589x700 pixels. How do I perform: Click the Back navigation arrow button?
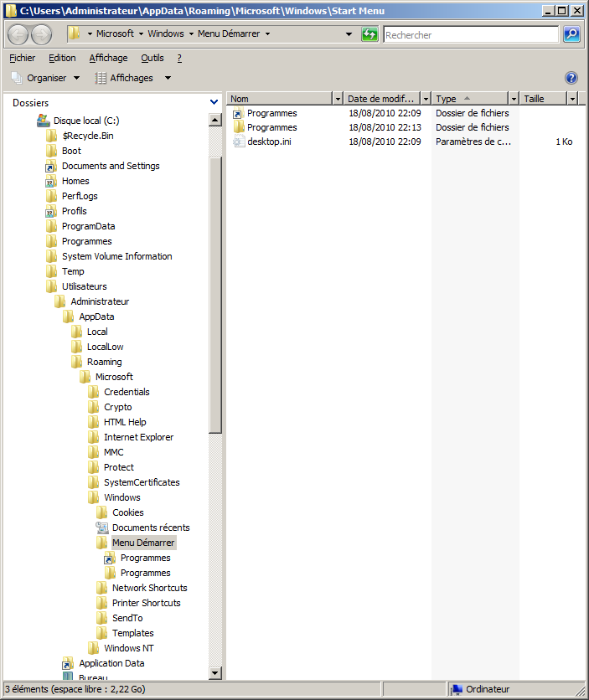pos(18,34)
